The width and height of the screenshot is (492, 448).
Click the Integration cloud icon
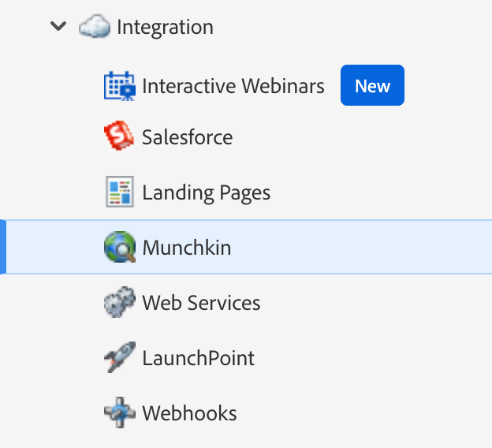click(x=94, y=27)
